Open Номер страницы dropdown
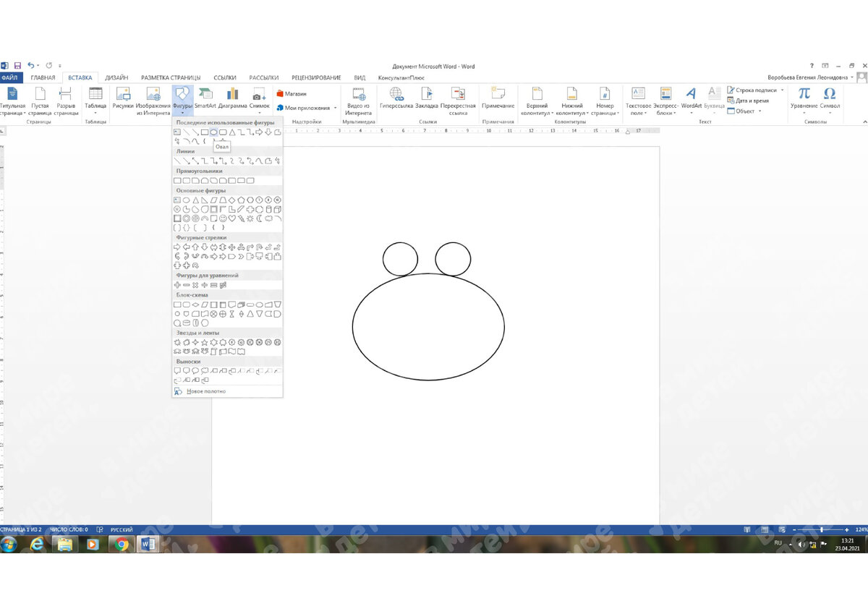868x614 pixels. 603,101
